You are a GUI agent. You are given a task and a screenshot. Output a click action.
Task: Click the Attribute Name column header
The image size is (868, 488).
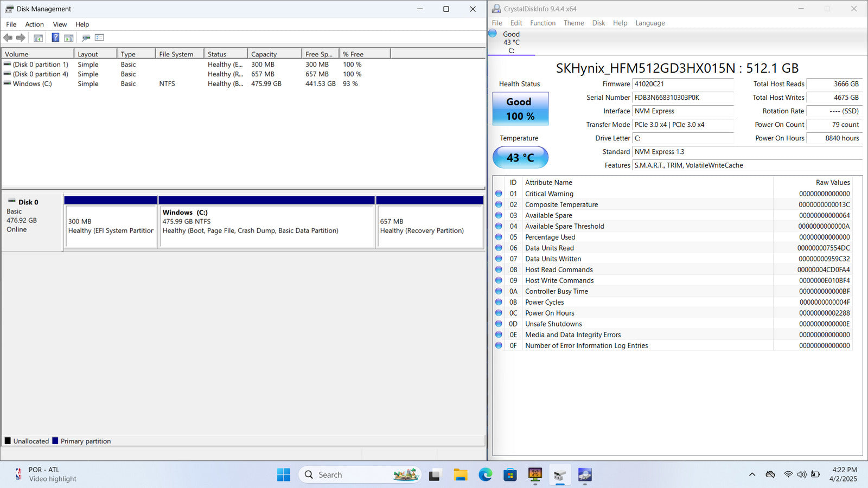(648, 183)
